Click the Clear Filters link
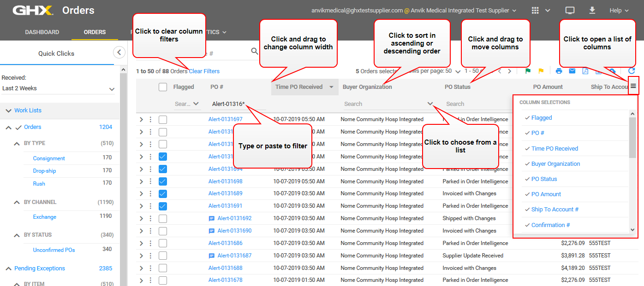The image size is (644, 286). point(204,71)
